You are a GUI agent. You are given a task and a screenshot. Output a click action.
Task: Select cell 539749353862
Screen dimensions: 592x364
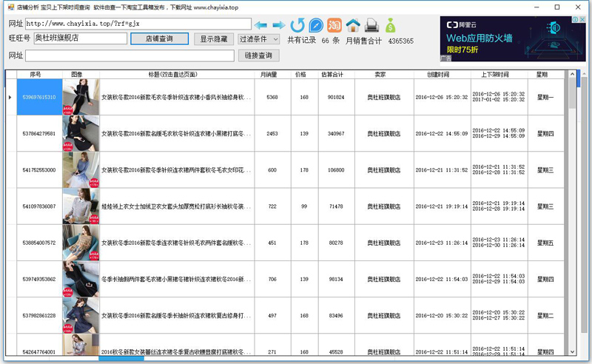pyautogui.click(x=39, y=280)
